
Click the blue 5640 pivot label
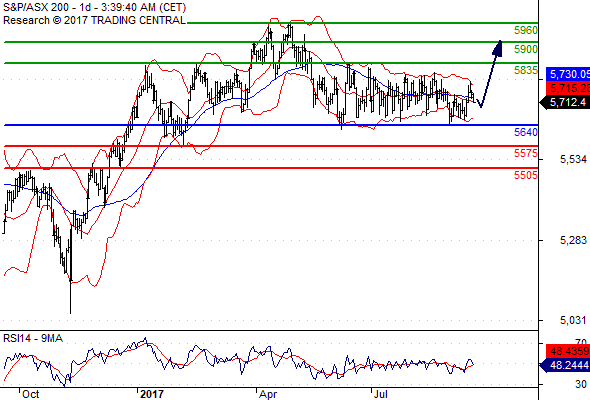coord(525,132)
